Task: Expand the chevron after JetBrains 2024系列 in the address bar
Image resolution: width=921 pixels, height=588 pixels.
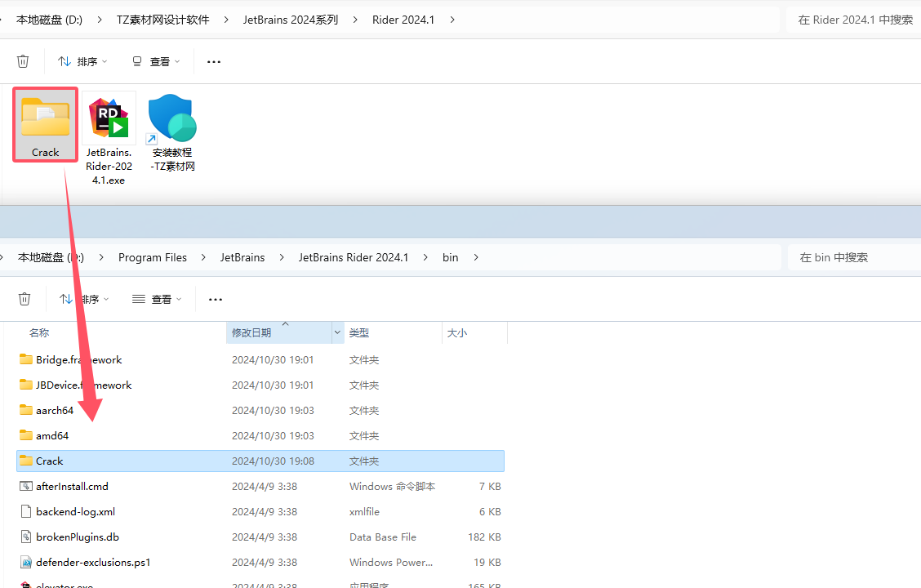Action: coord(355,20)
